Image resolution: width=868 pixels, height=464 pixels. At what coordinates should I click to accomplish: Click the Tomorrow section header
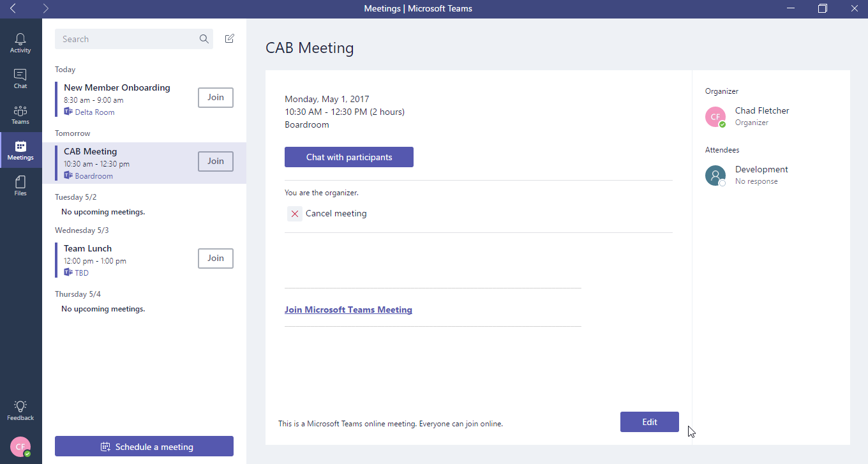(x=73, y=133)
